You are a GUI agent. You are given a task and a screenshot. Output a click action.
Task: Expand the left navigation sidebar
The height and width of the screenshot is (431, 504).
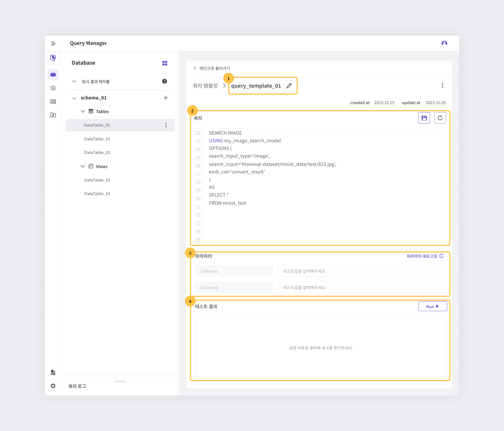[x=53, y=44]
